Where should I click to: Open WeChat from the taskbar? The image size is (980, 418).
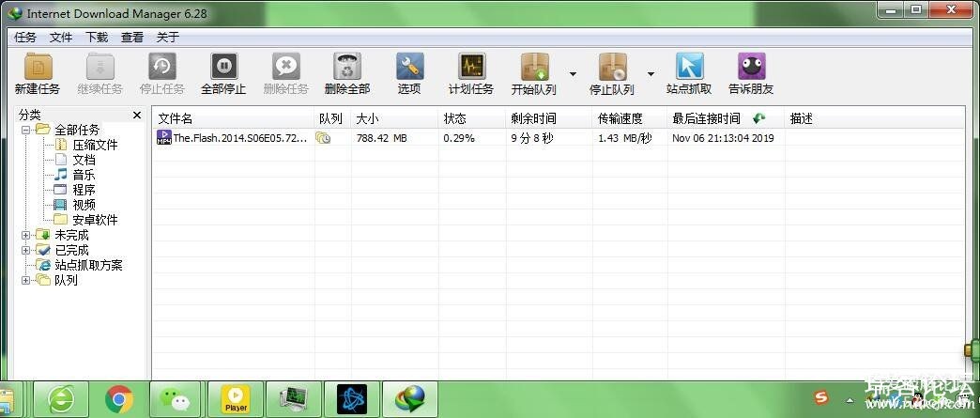pos(175,399)
